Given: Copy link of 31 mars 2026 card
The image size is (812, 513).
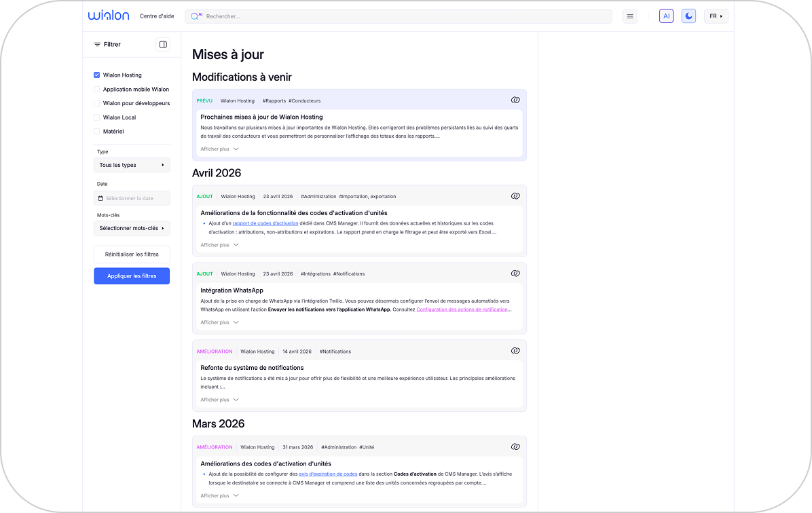Looking at the screenshot, I should point(515,446).
